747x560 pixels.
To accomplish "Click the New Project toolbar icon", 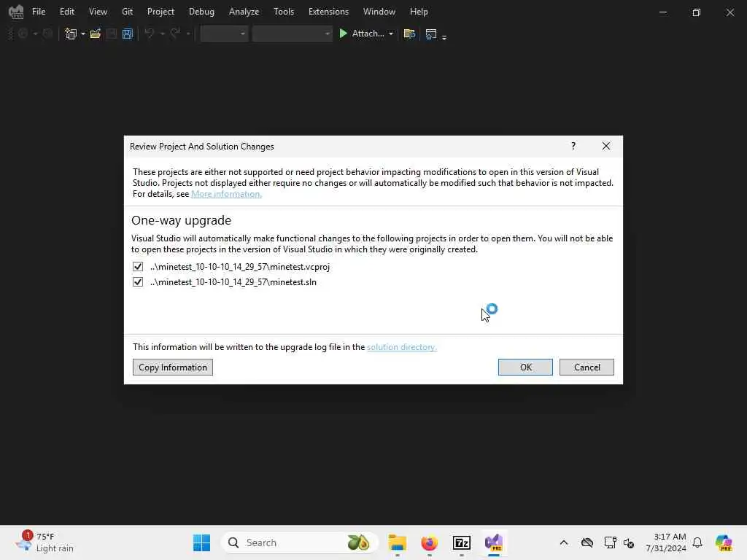I will point(71,34).
